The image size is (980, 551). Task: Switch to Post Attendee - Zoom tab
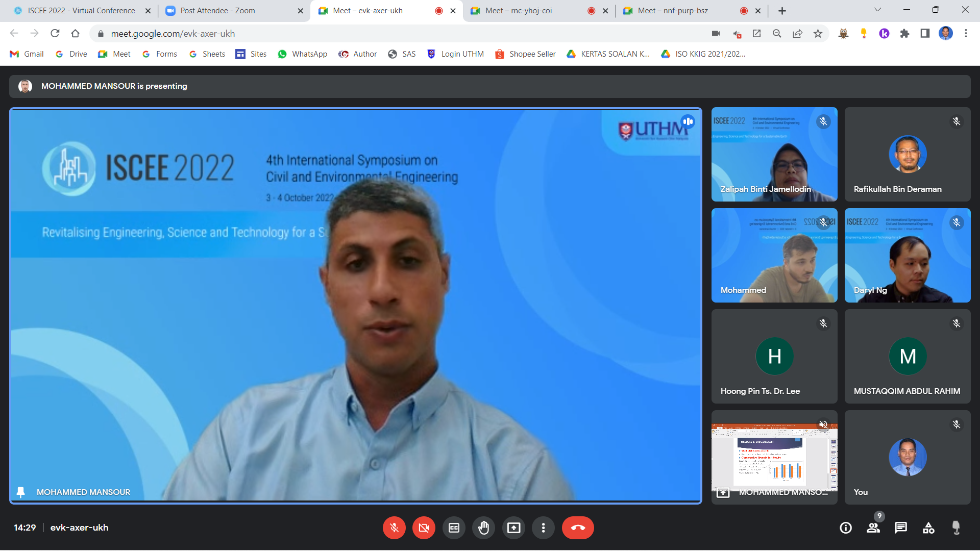tap(235, 10)
